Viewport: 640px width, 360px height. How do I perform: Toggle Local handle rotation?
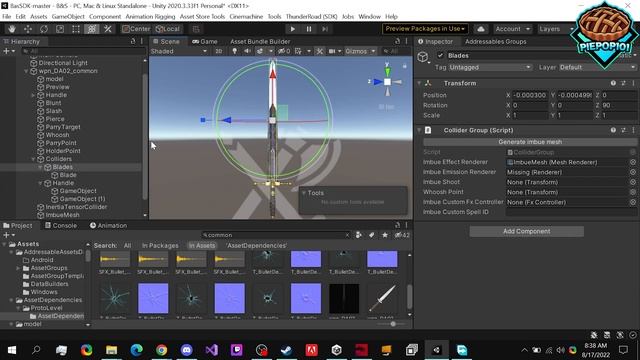(x=168, y=29)
